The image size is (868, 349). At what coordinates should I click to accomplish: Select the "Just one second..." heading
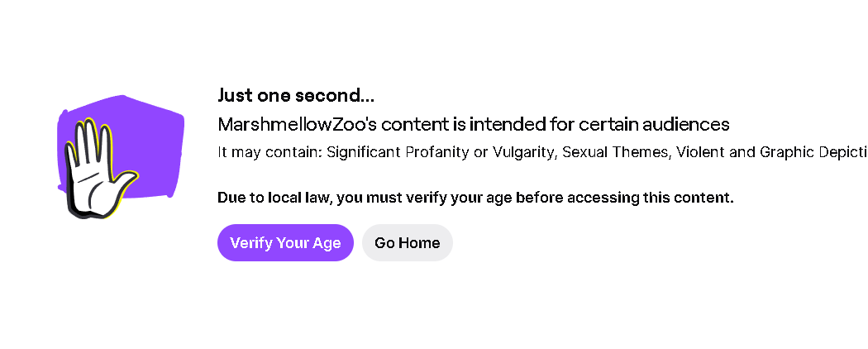(x=295, y=95)
